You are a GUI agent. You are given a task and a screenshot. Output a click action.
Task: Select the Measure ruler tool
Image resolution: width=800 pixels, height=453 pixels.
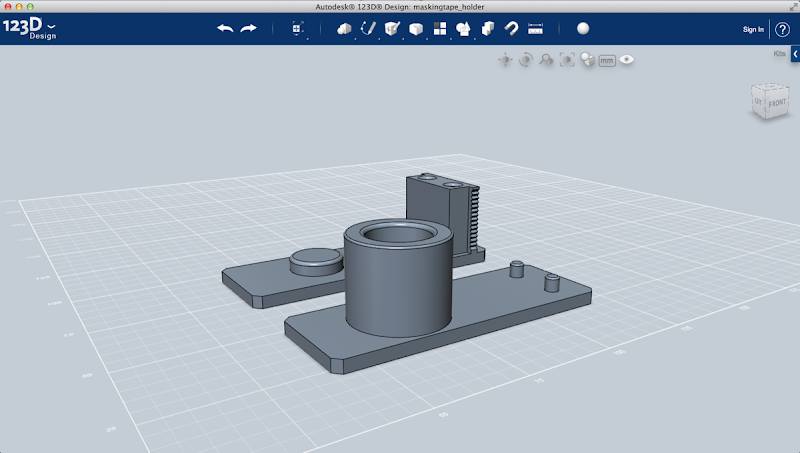(x=535, y=29)
